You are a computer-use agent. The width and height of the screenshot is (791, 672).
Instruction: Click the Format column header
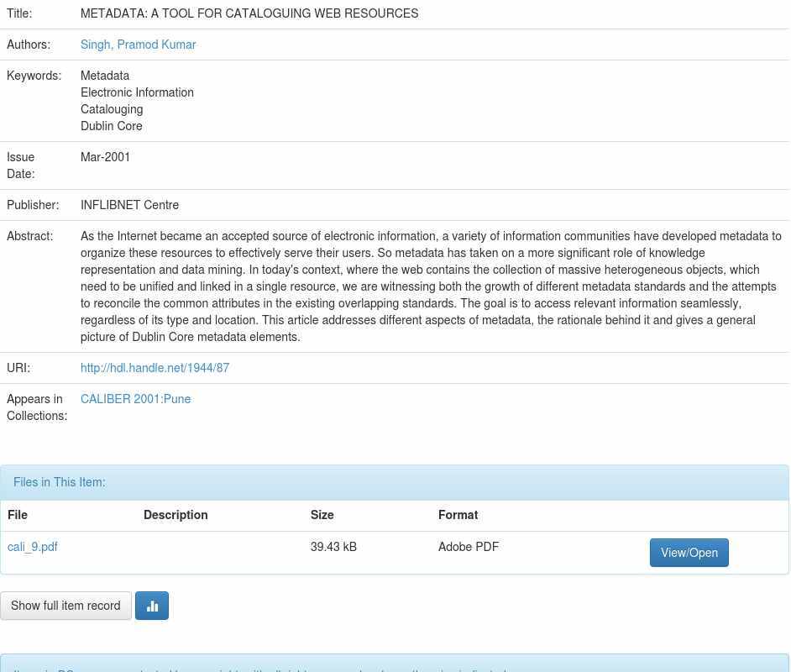pyautogui.click(x=458, y=515)
